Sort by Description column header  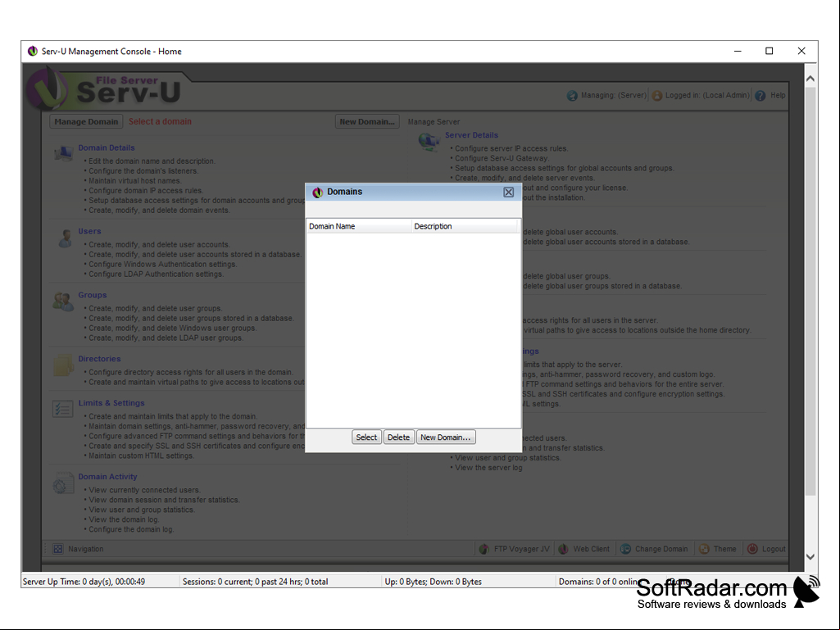pos(465,226)
